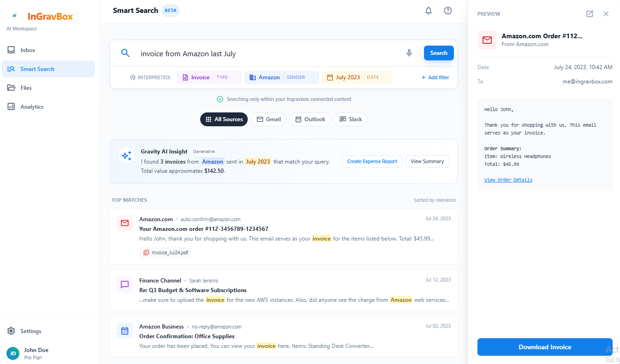Click the Jul 02, 2023 result date
Screen dimensions: 620x364
pos(438,326)
